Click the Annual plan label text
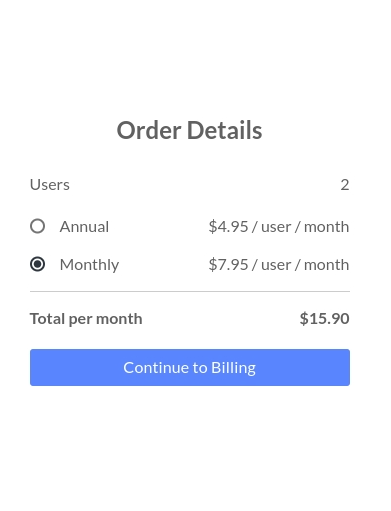The width and height of the screenshot is (391, 511). click(84, 227)
